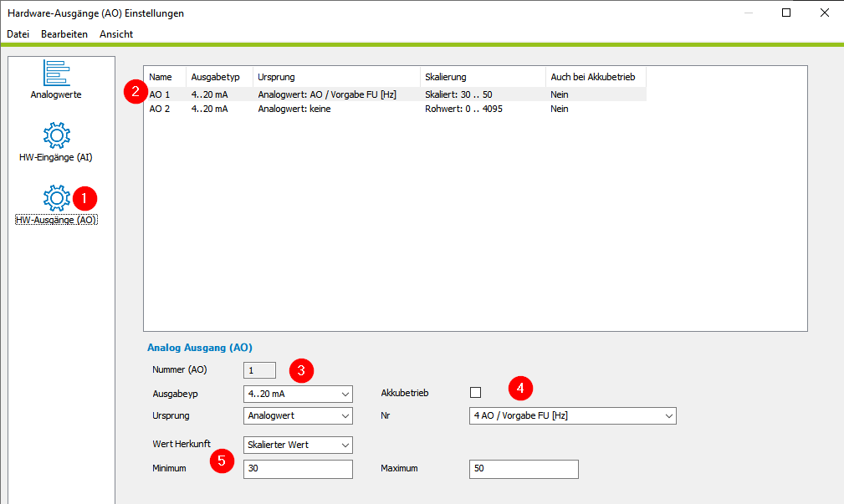Image resolution: width=844 pixels, height=504 pixels.
Task: Click AO 2 row's 4..20 mA cell
Action: coord(209,109)
